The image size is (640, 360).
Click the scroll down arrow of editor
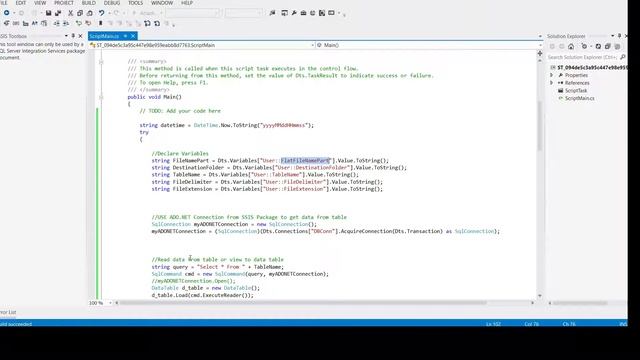540,296
